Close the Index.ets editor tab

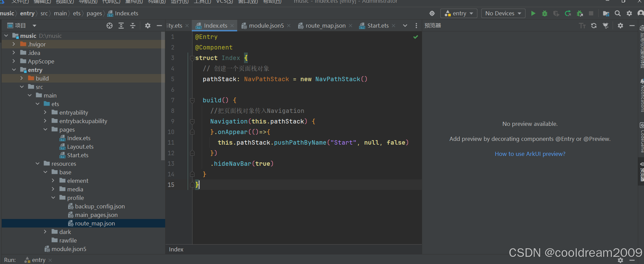coord(232,26)
